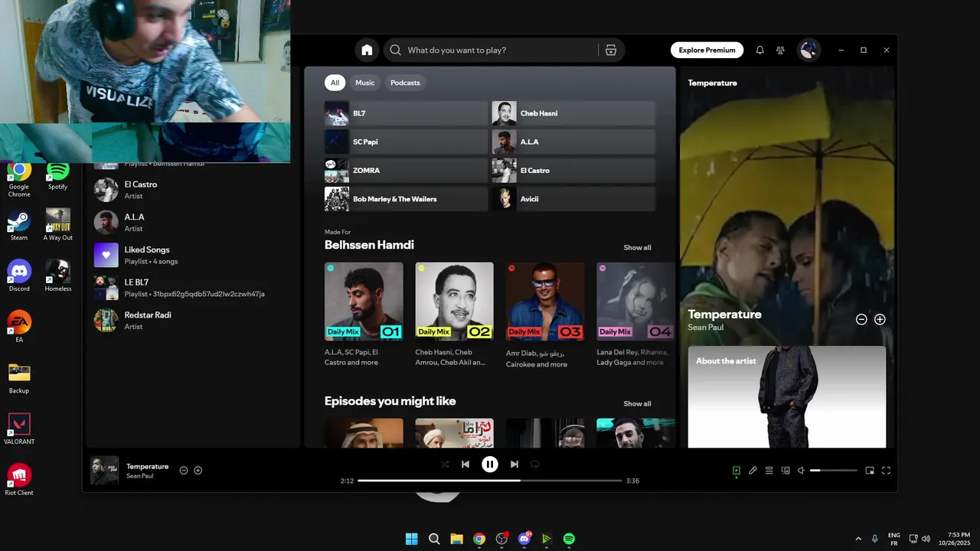Click minus icon in Now Playing panel
This screenshot has height=551, width=980.
[x=861, y=319]
